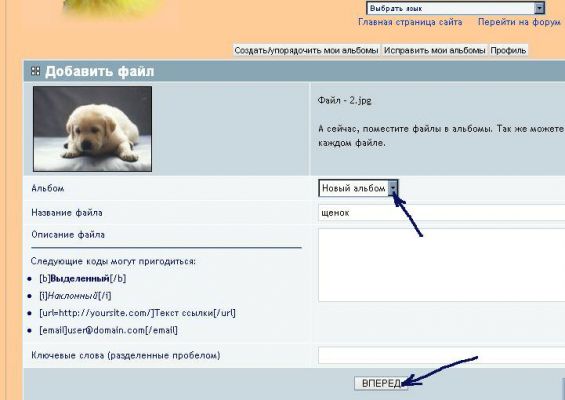
Task: Open Создать/упорядочить мои альбомы menu item
Action: [x=306, y=50]
